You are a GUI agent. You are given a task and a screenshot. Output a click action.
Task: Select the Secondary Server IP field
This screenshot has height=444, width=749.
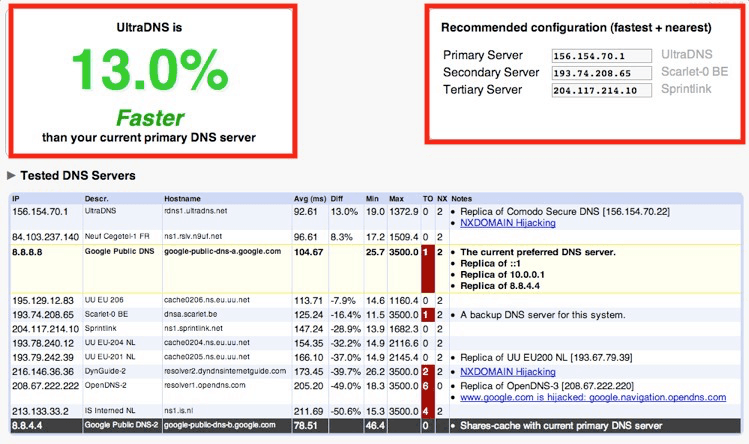click(x=601, y=73)
